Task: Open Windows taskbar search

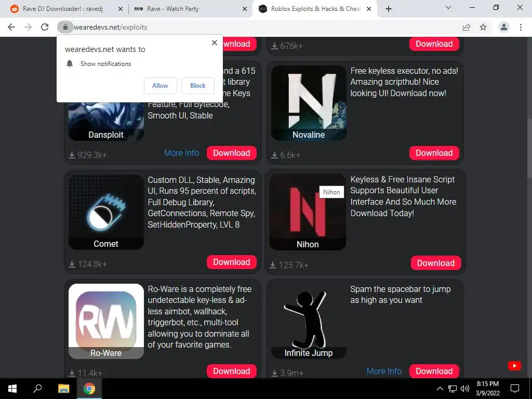Action: 37,389
